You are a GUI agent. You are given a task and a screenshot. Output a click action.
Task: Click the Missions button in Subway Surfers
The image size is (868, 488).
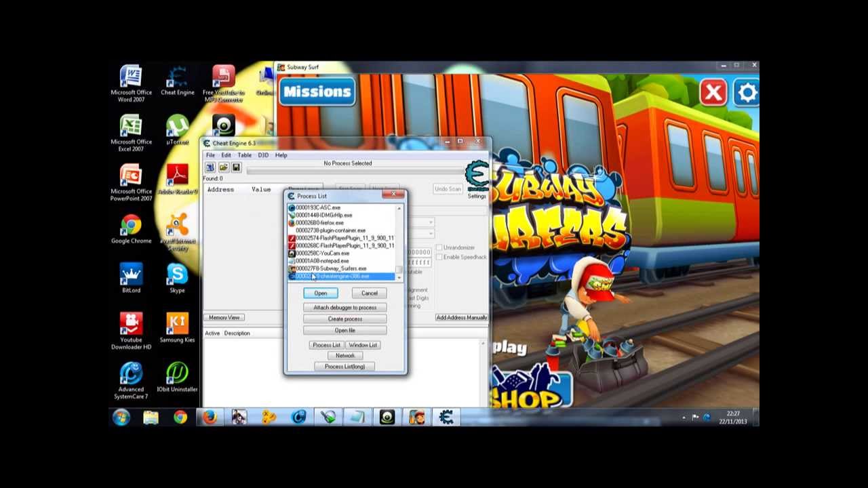[x=317, y=91]
